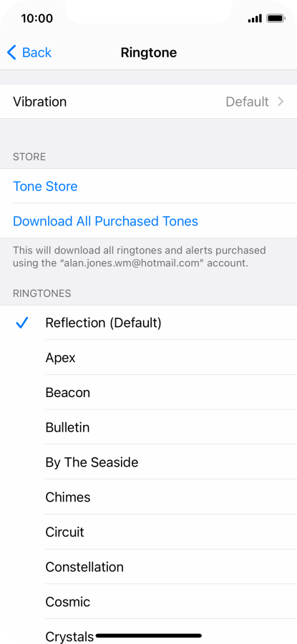Tap the blue checkmark beside Reflection
297x644 pixels.
[x=21, y=323]
